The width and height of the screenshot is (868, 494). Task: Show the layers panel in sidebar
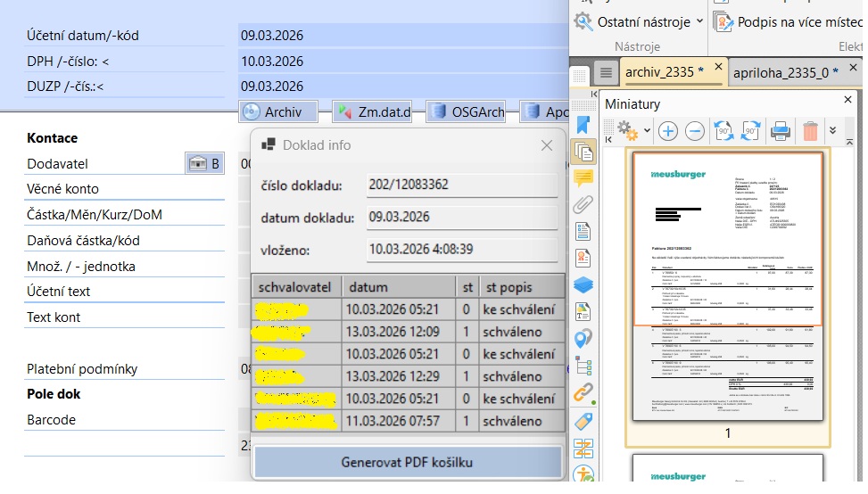point(583,285)
